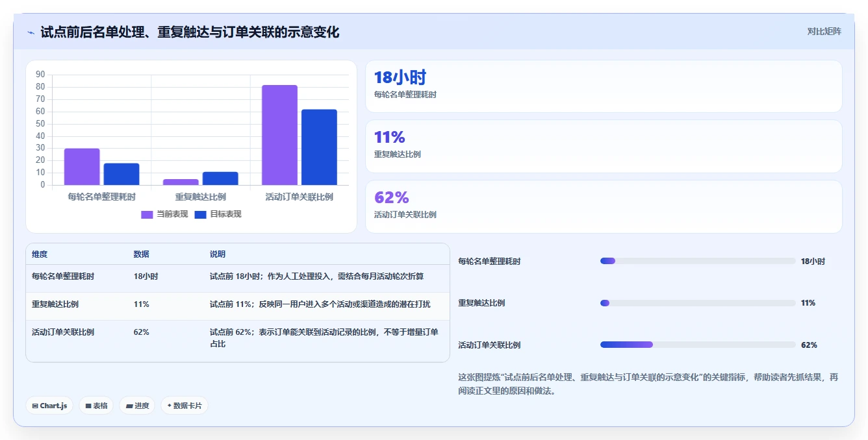Click the 维度 column header
The height and width of the screenshot is (440, 868).
point(40,254)
